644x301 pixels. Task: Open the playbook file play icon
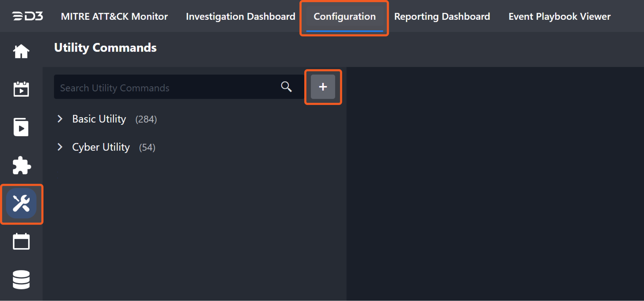(21, 127)
